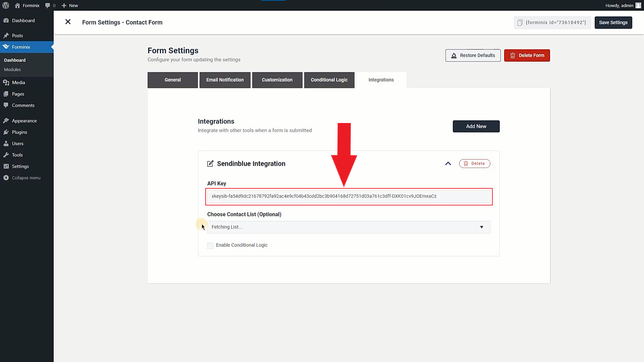Click the API Key input field
This screenshot has width=644, height=362.
click(x=348, y=196)
